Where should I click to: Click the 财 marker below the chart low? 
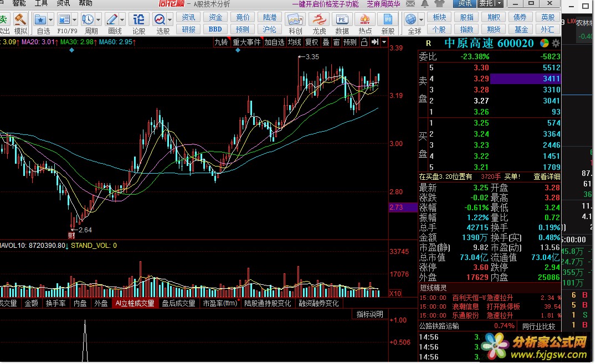tap(71, 236)
